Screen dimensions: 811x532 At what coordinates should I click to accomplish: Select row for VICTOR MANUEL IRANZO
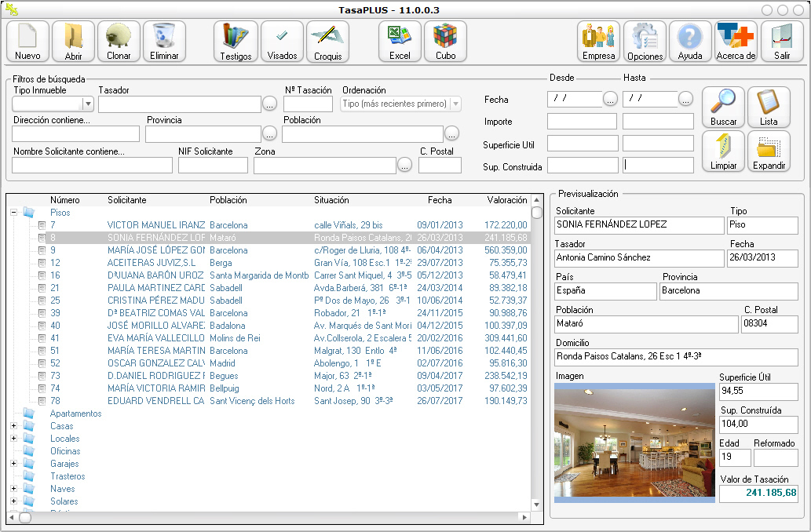pos(155,225)
